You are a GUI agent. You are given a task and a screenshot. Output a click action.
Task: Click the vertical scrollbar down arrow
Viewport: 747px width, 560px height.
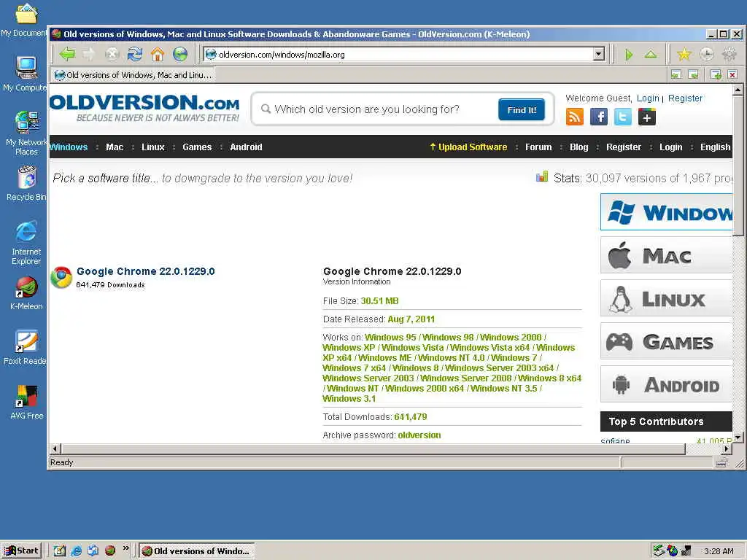tap(738, 437)
